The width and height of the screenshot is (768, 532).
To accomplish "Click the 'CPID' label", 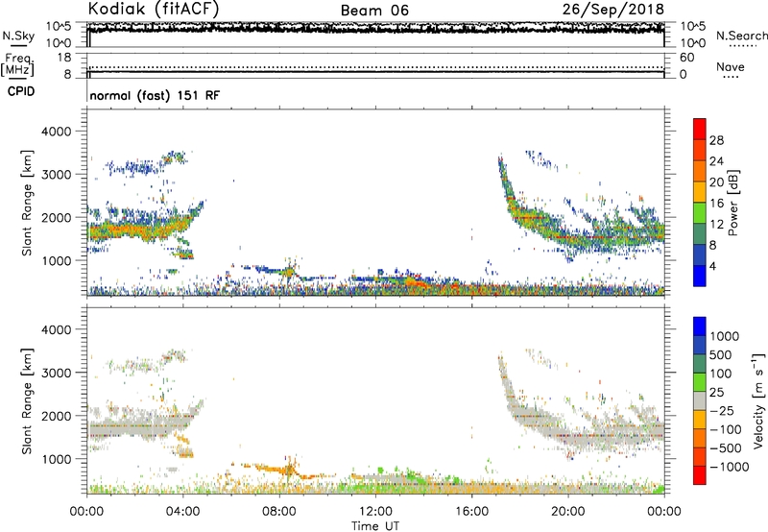I will (x=21, y=91).
